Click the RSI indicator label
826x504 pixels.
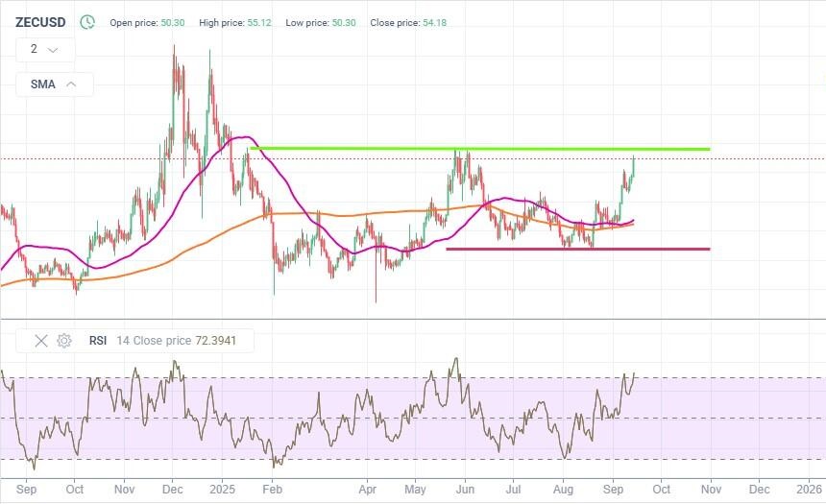99,340
